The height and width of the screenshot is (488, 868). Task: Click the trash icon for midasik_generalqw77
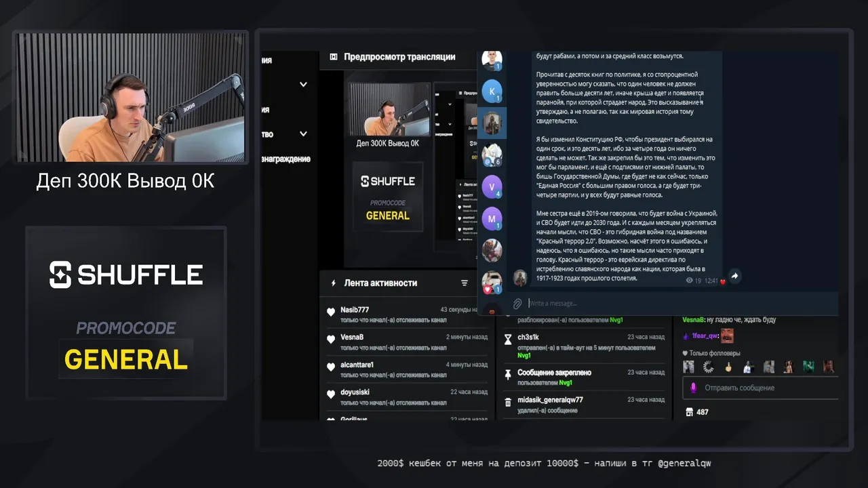pos(508,403)
